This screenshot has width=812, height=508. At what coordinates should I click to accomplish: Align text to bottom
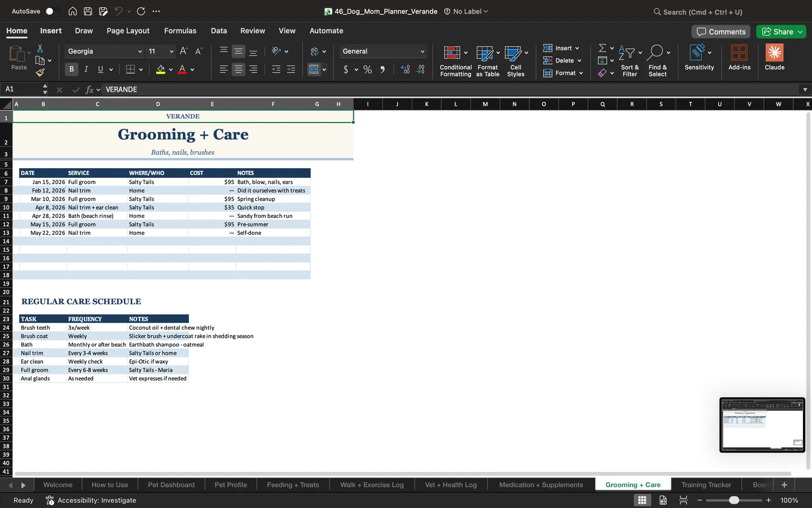253,51
